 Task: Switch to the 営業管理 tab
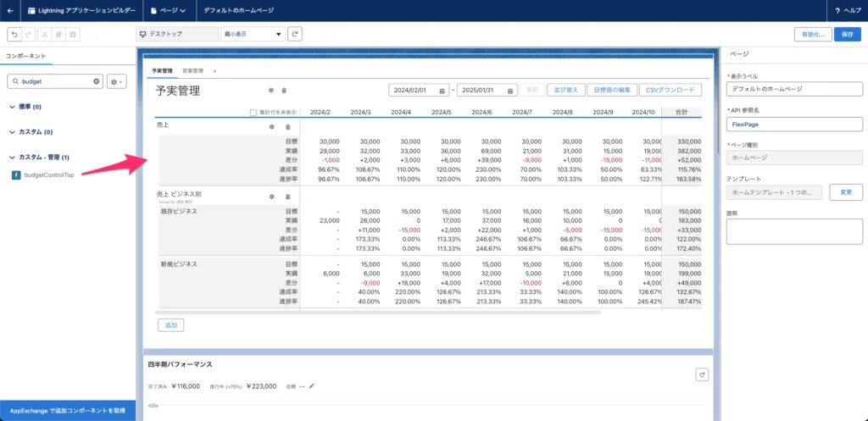[192, 70]
